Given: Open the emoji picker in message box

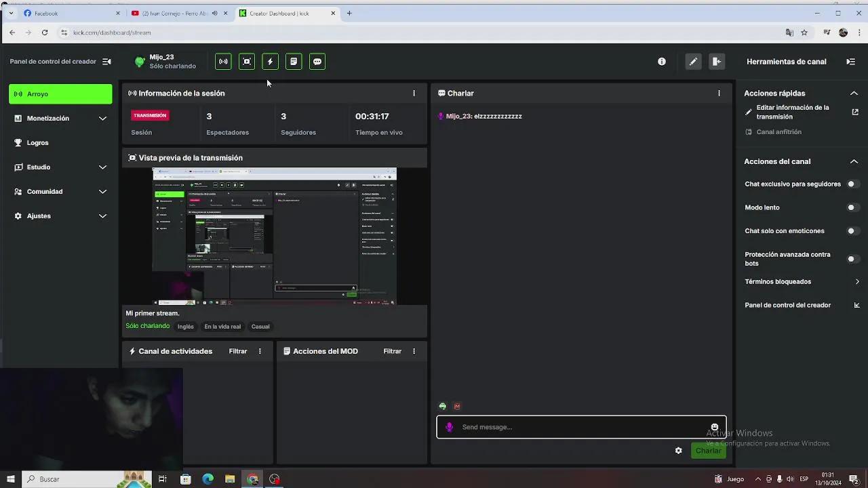Looking at the screenshot, I should tap(715, 427).
